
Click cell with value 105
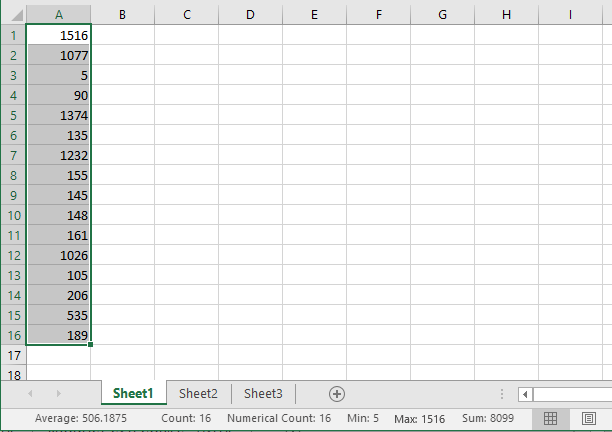59,275
